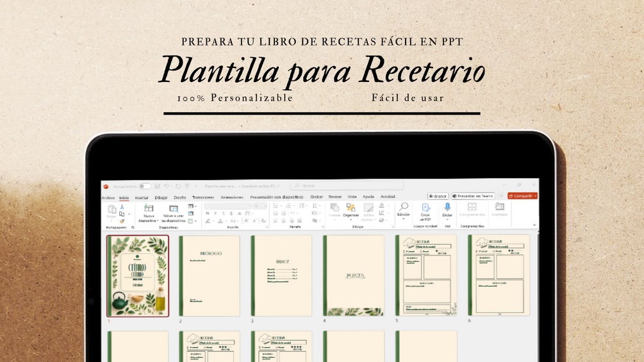644x362 pixels.
Task: Switch to the Vista tab
Action: [352, 197]
